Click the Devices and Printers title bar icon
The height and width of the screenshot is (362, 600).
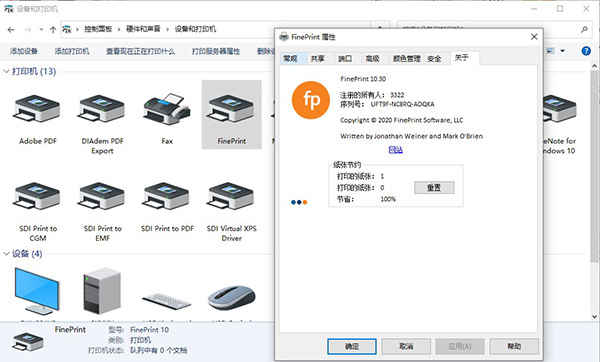pyautogui.click(x=9, y=8)
